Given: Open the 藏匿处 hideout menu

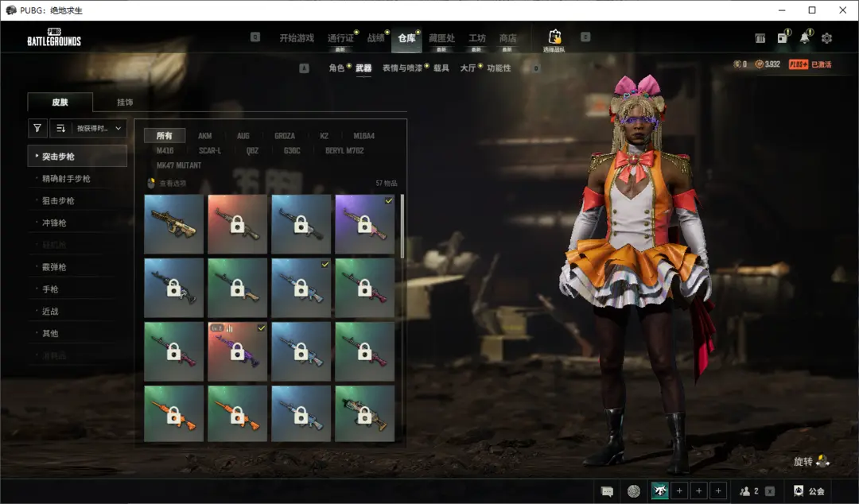Looking at the screenshot, I should point(441,38).
